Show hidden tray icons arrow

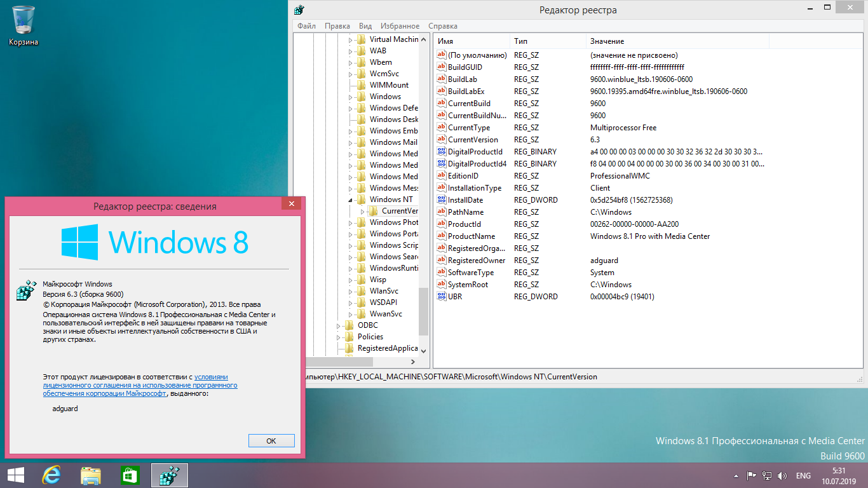point(736,475)
